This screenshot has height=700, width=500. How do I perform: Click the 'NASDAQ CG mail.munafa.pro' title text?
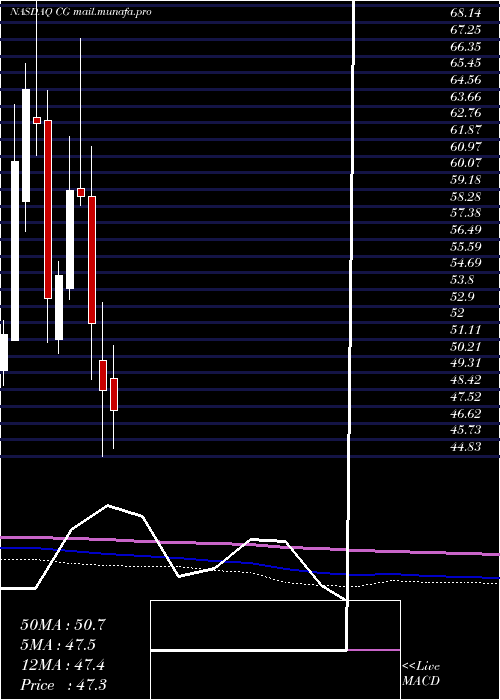(x=81, y=12)
